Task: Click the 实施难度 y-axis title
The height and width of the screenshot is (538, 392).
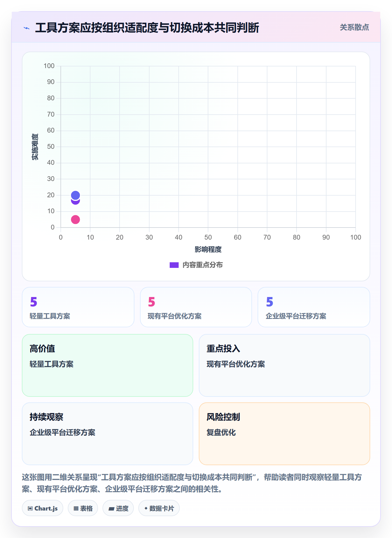Action: click(35, 147)
